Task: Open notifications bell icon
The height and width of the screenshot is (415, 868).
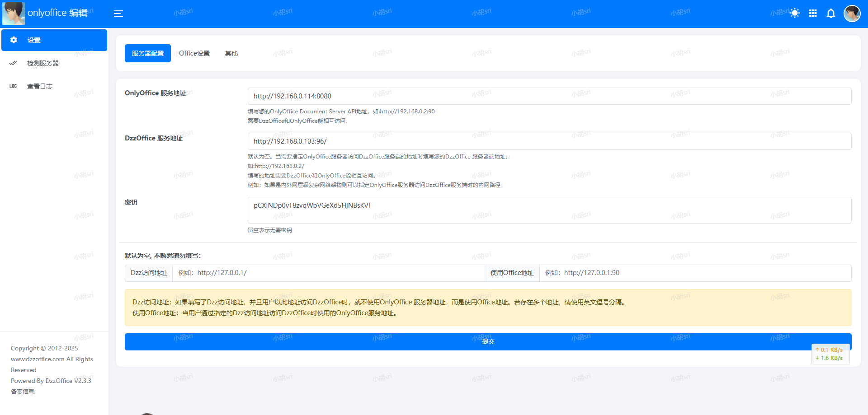Action: 831,14
